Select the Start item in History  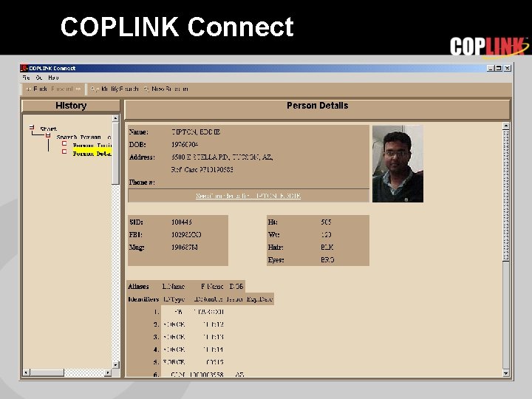click(49, 129)
